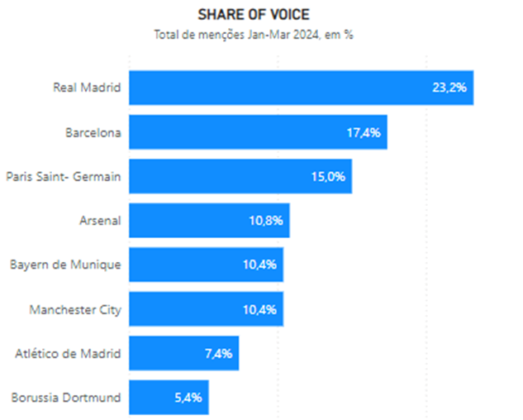Select the 17,4% data label
The image size is (523, 420).
[x=364, y=132]
